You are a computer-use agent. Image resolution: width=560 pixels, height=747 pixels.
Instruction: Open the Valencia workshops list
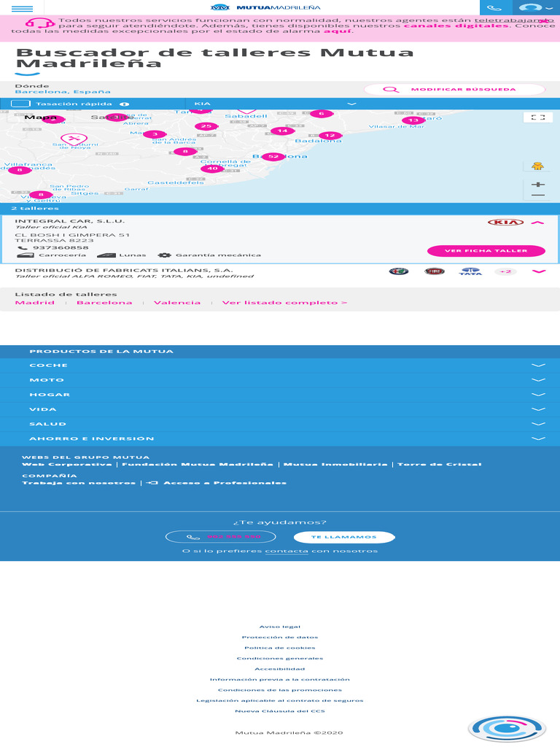coord(177,303)
